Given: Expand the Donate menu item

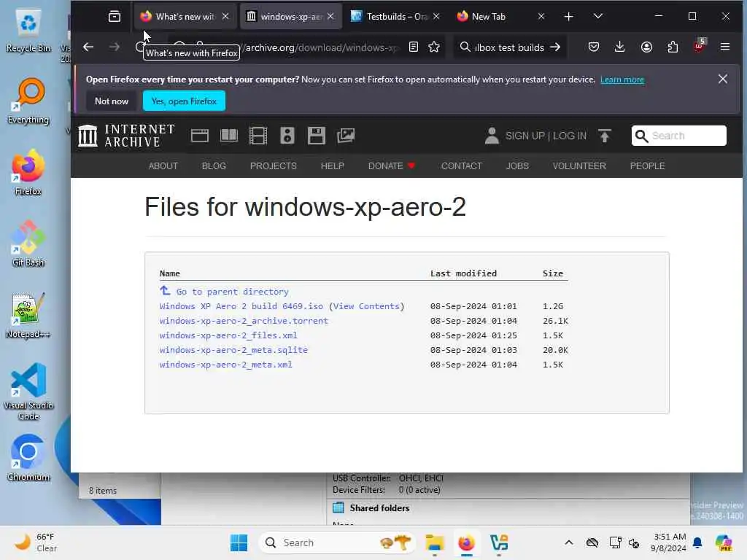Looking at the screenshot, I should pyautogui.click(x=392, y=166).
